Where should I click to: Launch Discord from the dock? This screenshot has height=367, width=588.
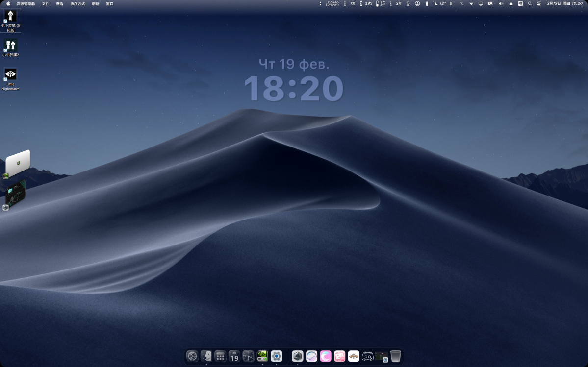pos(367,356)
